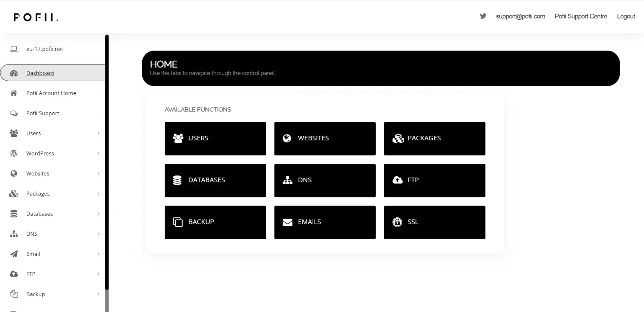Open Pofii Support in the sidebar
Screen dimensions: 644x312
pyautogui.click(x=53, y=113)
